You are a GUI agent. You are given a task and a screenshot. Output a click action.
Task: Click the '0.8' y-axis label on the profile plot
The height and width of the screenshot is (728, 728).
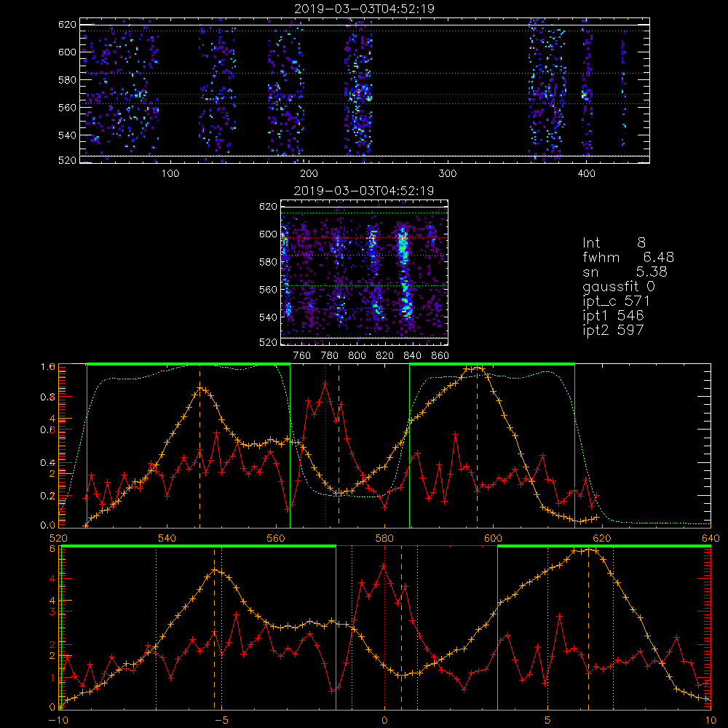click(x=47, y=397)
